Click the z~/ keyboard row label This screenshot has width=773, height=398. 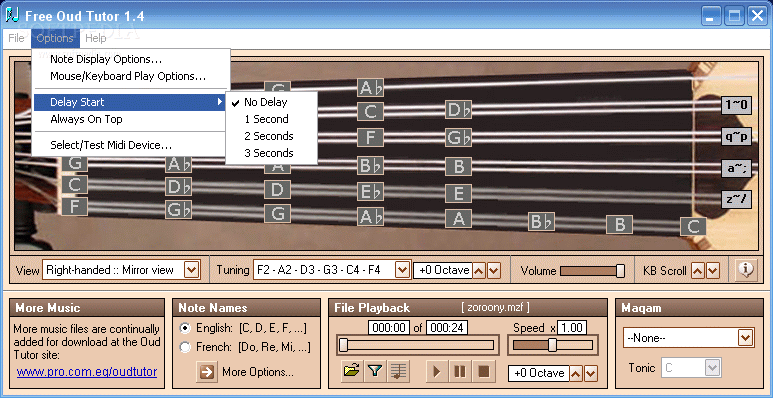point(737,200)
